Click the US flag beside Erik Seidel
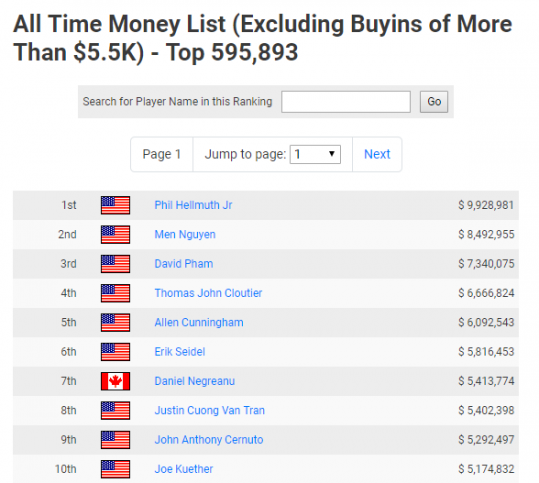This screenshot has height=483, width=539. point(116,352)
